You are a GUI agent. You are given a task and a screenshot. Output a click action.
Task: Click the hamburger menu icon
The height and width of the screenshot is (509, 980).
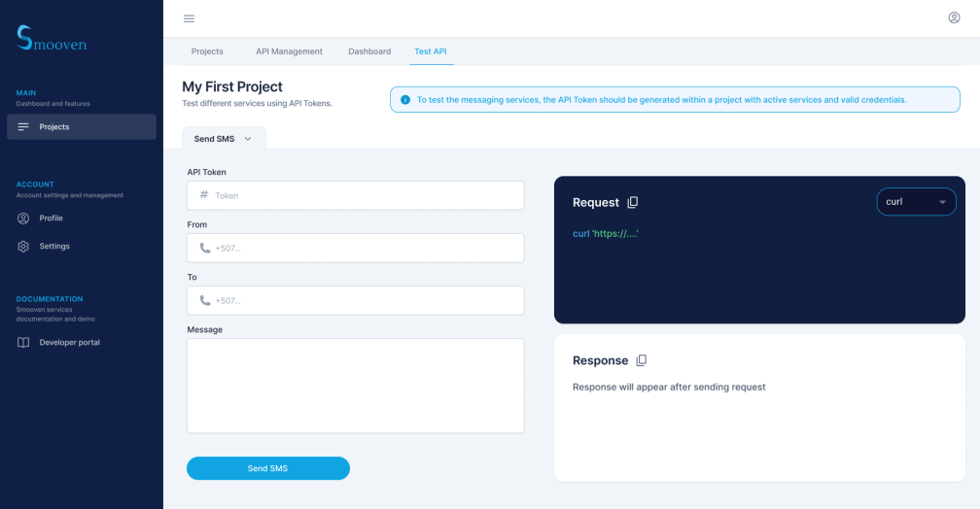[x=189, y=18]
